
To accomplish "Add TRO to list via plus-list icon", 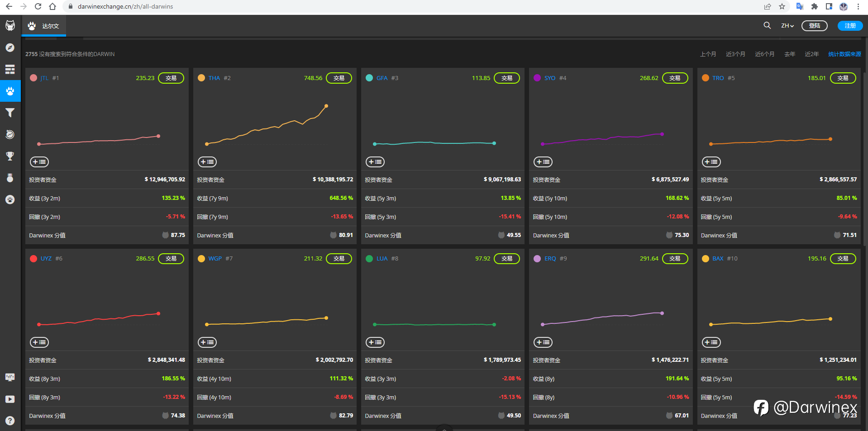I will point(711,162).
